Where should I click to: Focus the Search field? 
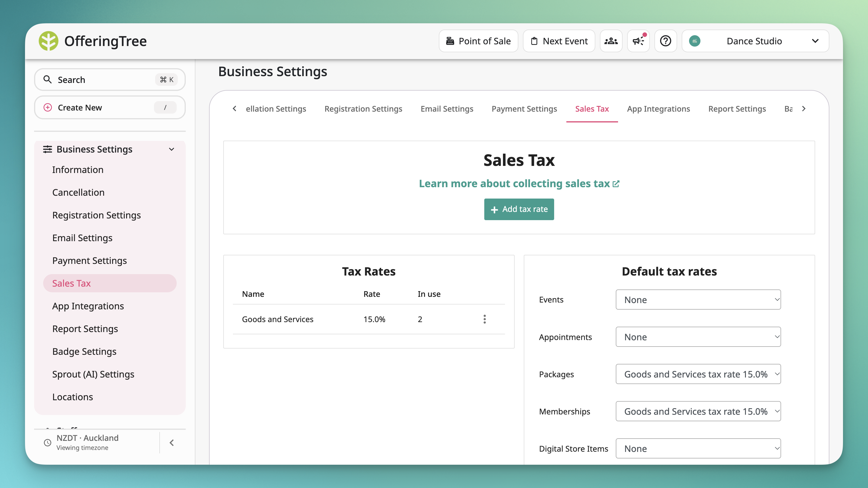pyautogui.click(x=110, y=80)
